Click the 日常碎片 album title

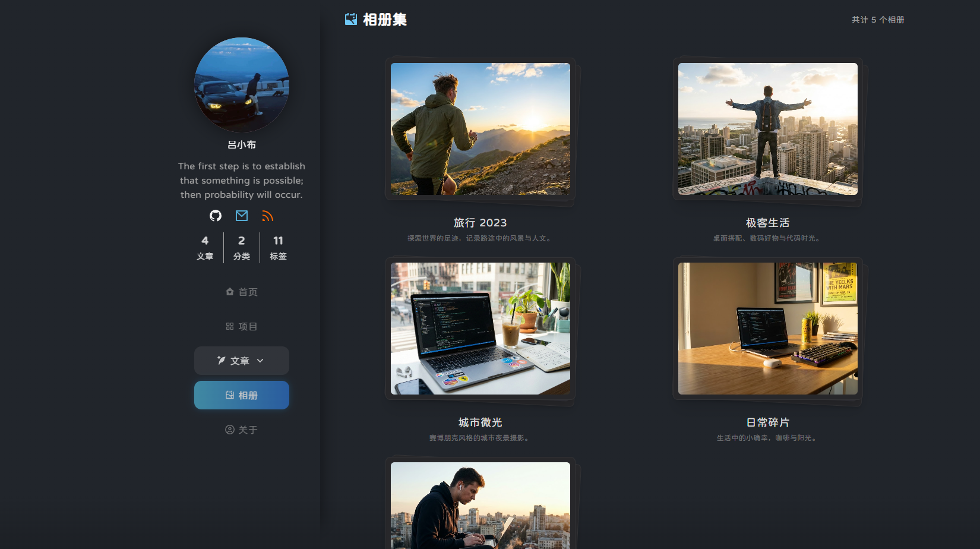point(767,422)
